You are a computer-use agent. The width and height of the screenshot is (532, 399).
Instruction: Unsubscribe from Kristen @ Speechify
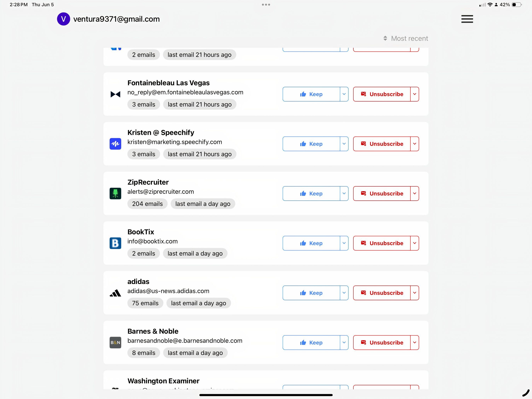pos(382,144)
